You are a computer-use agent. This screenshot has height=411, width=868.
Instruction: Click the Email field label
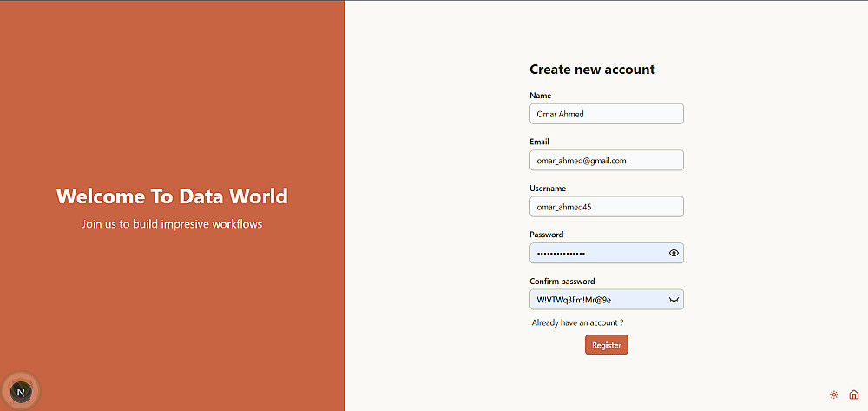coord(539,142)
